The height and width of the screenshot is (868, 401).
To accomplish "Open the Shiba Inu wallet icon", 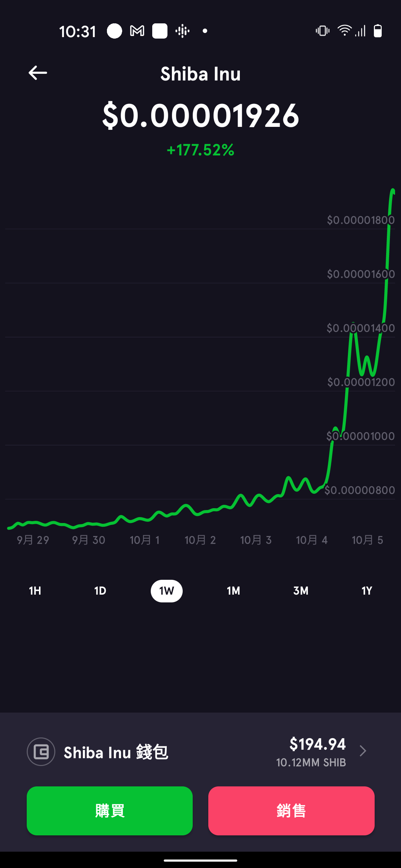I will [41, 752].
